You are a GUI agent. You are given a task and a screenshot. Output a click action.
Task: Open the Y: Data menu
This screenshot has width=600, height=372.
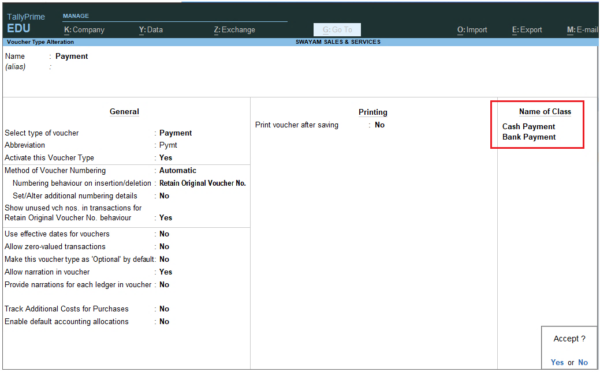pos(151,29)
